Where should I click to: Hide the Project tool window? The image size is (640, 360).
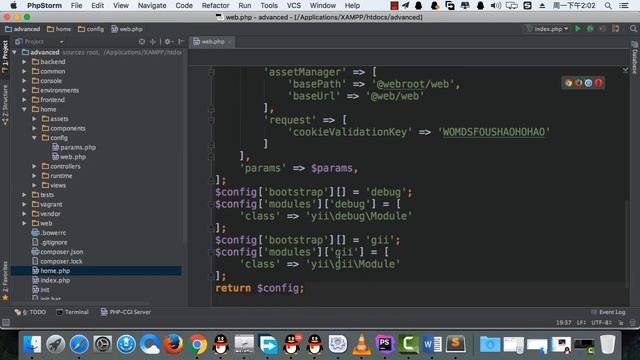(181, 42)
